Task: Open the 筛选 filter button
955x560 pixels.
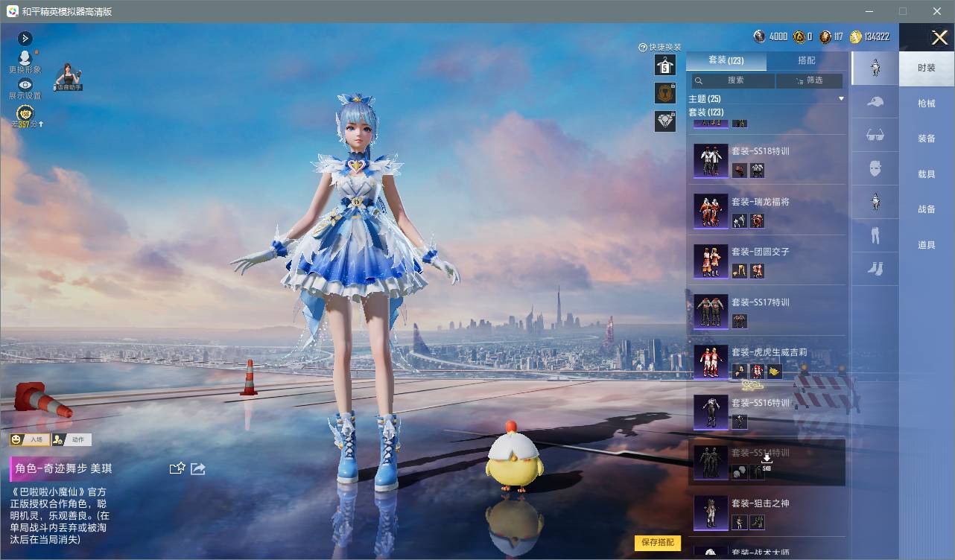Action: click(x=810, y=80)
